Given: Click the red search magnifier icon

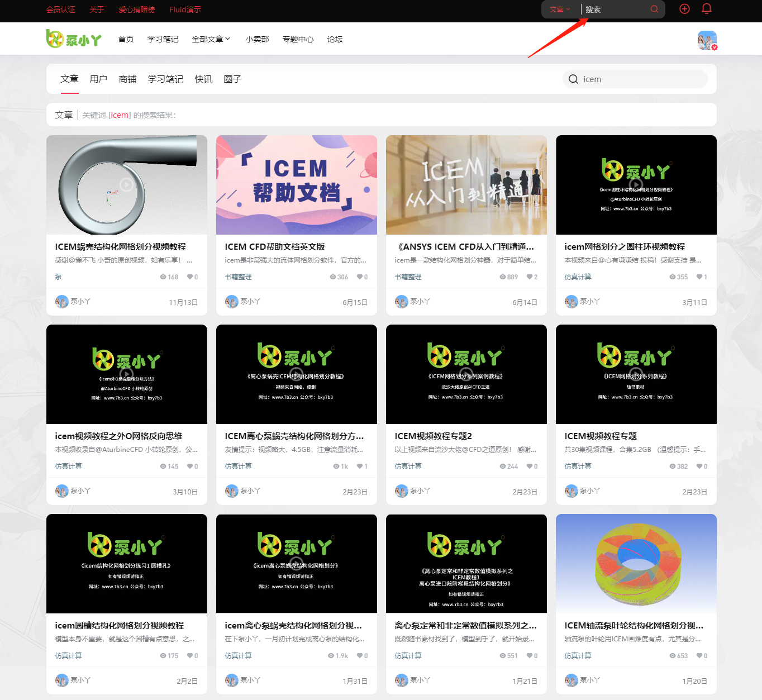Looking at the screenshot, I should pyautogui.click(x=654, y=9).
